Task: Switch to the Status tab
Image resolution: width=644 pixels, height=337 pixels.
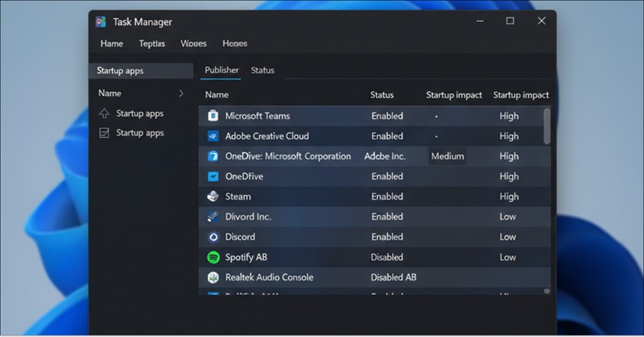Action: (262, 70)
